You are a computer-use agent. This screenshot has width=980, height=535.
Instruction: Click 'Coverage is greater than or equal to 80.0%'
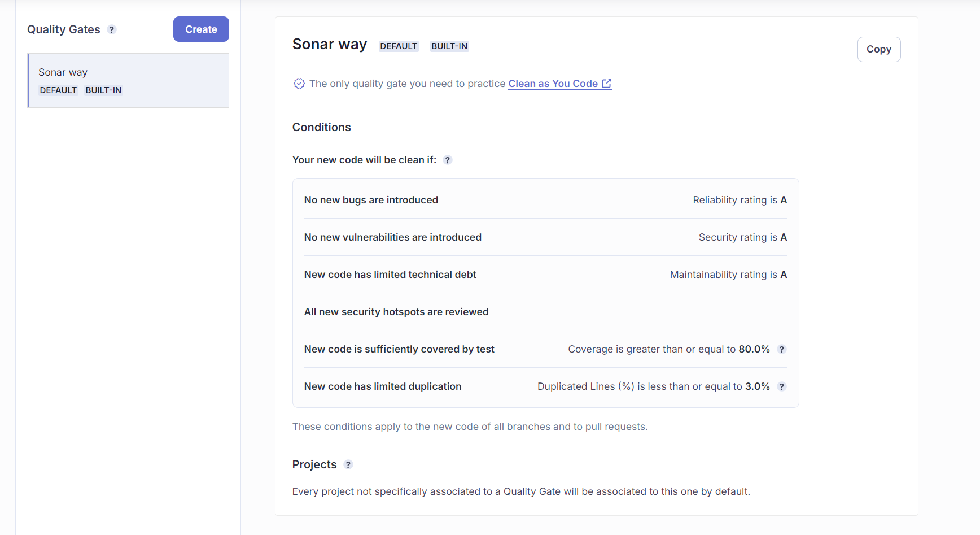pyautogui.click(x=669, y=349)
